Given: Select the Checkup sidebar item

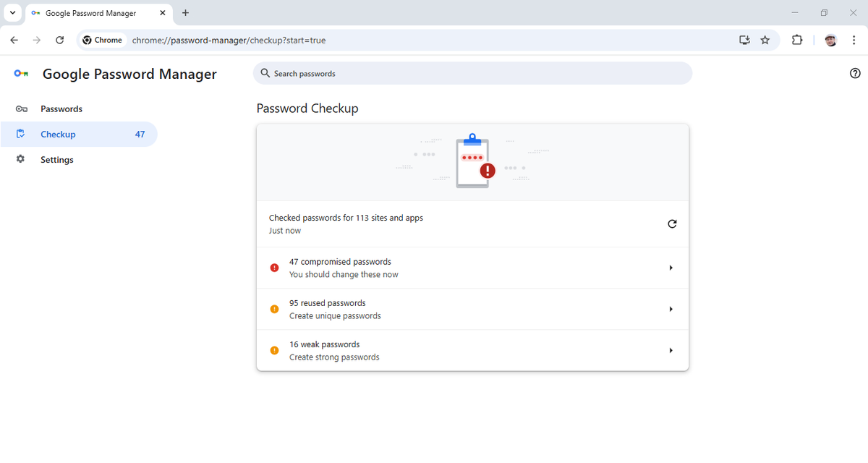Looking at the screenshot, I should point(58,135).
